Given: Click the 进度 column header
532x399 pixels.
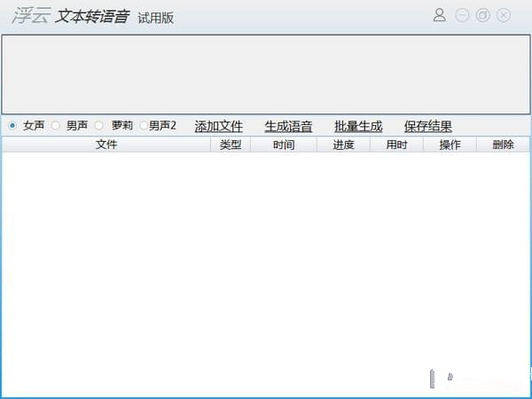Looking at the screenshot, I should [343, 145].
